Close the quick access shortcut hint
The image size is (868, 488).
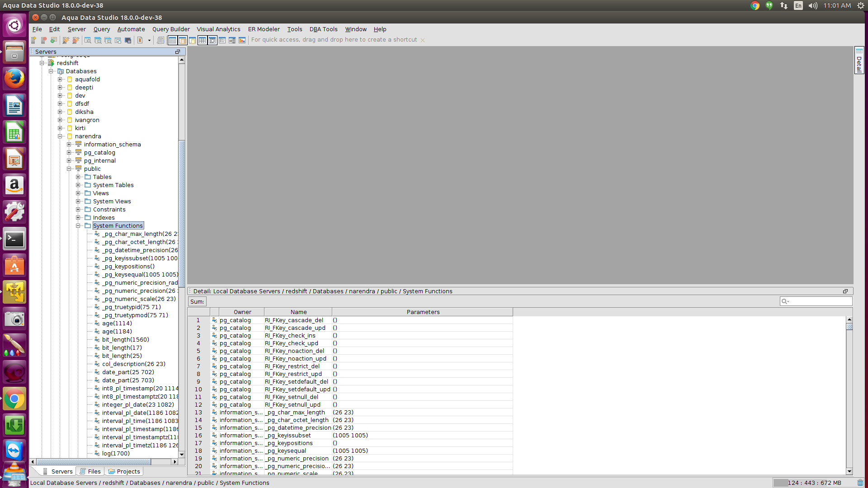point(423,40)
